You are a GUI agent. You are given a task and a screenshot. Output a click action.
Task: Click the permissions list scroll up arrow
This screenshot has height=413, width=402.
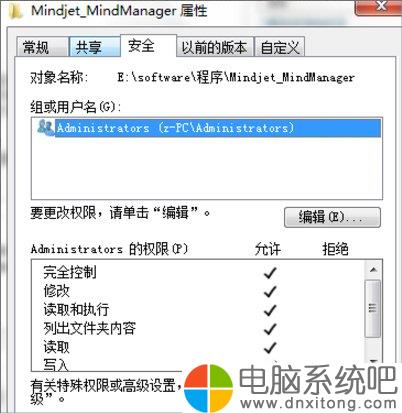(373, 269)
